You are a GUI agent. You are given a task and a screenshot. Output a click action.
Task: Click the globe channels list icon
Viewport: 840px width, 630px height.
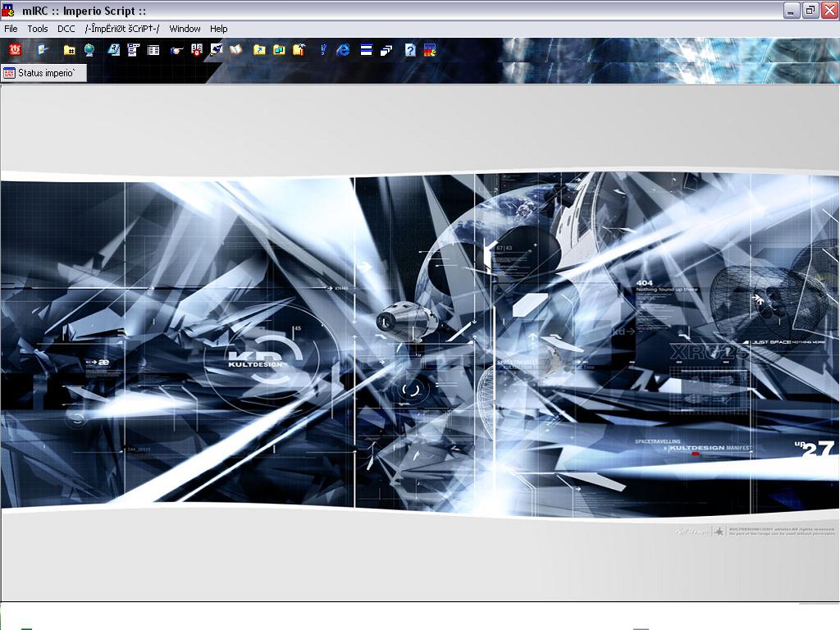[89, 50]
